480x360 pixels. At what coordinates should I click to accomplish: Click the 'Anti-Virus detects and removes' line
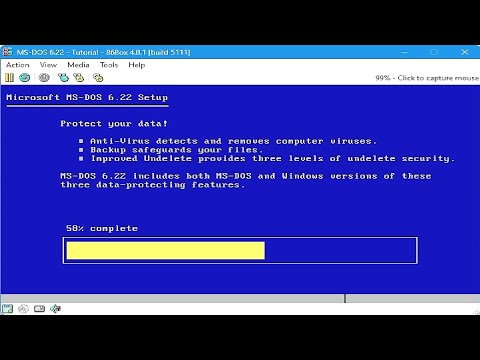[x=233, y=141]
